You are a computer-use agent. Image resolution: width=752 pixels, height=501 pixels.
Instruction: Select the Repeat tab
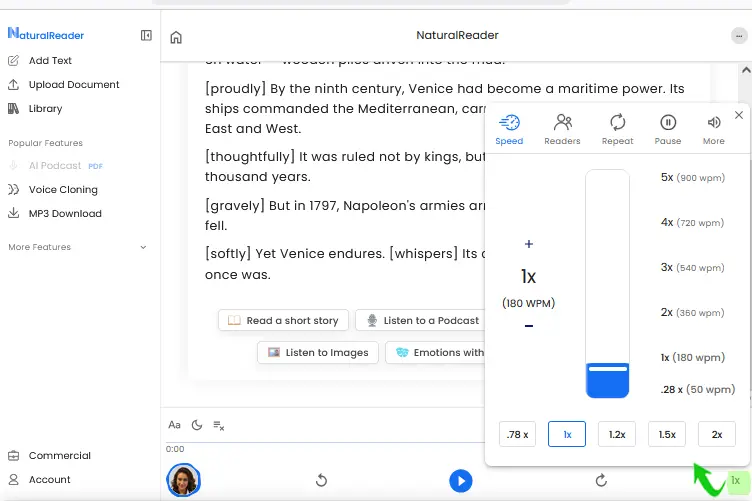pyautogui.click(x=618, y=129)
